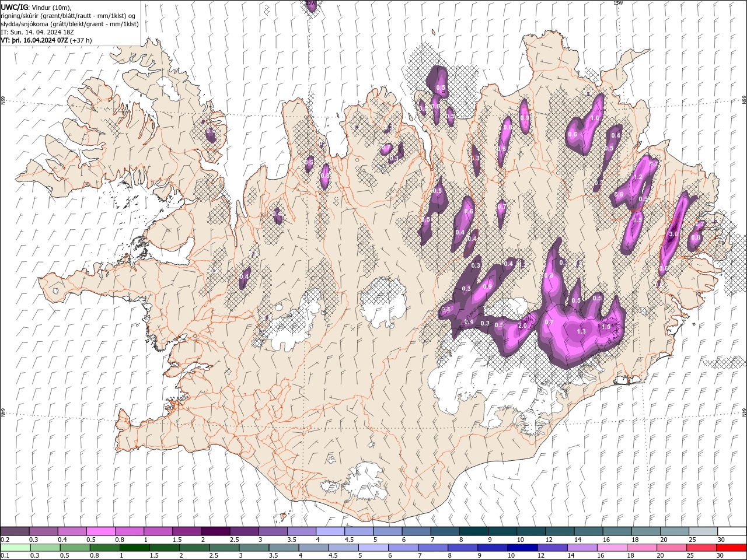Click the '(+37 h)' forecast offset text
Image resolution: width=747 pixels, height=560 pixels.
tap(81, 40)
